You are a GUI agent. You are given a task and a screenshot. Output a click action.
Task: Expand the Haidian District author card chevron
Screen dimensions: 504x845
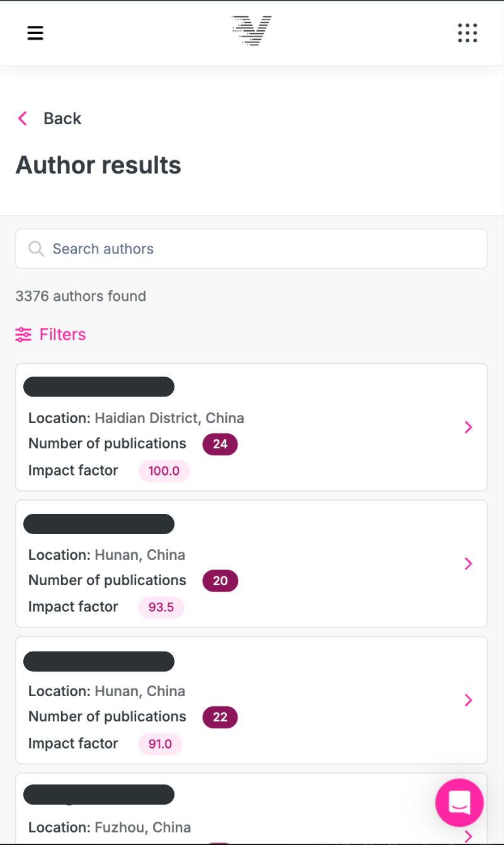468,428
